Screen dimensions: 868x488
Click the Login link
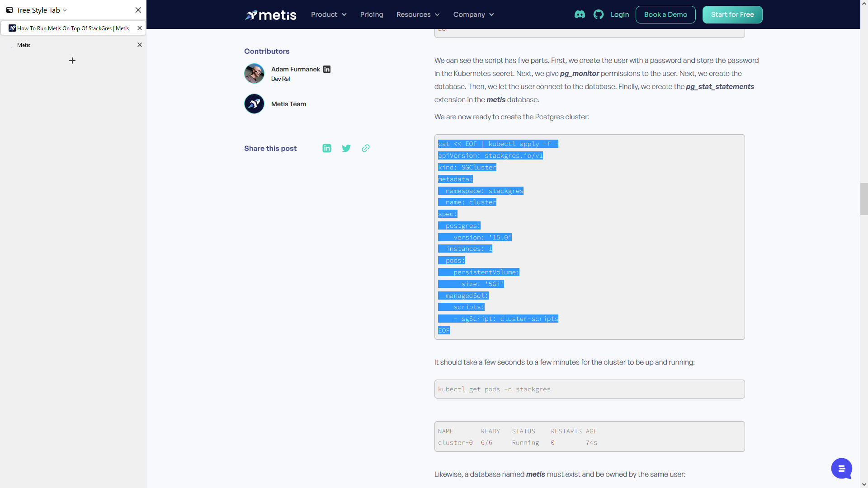coord(620,14)
